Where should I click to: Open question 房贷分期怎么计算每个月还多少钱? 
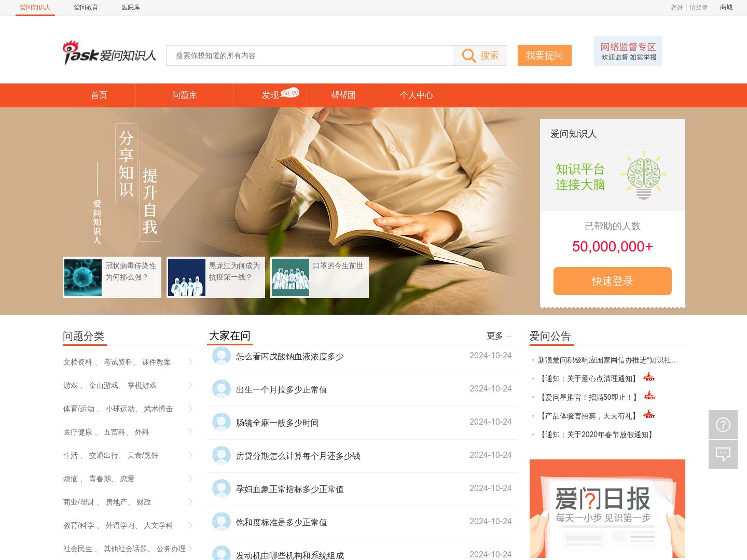(x=298, y=456)
